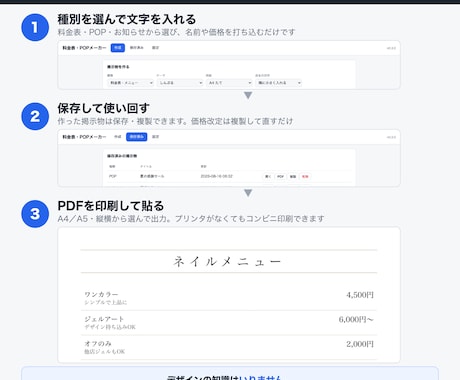Viewport: 460px width, 380px height.
Task: Open the A4 たて paper size dropdown
Action: click(x=229, y=83)
